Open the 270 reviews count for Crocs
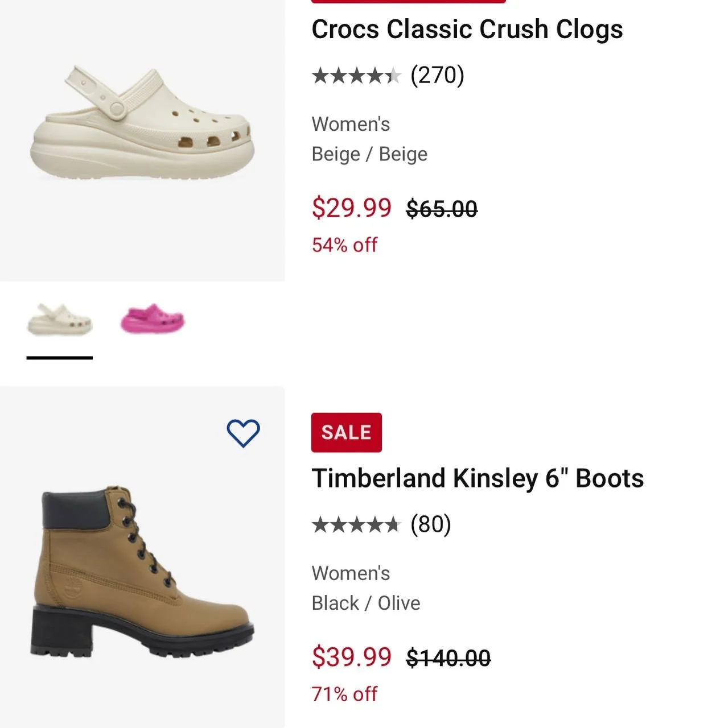712x728 pixels. tap(437, 75)
